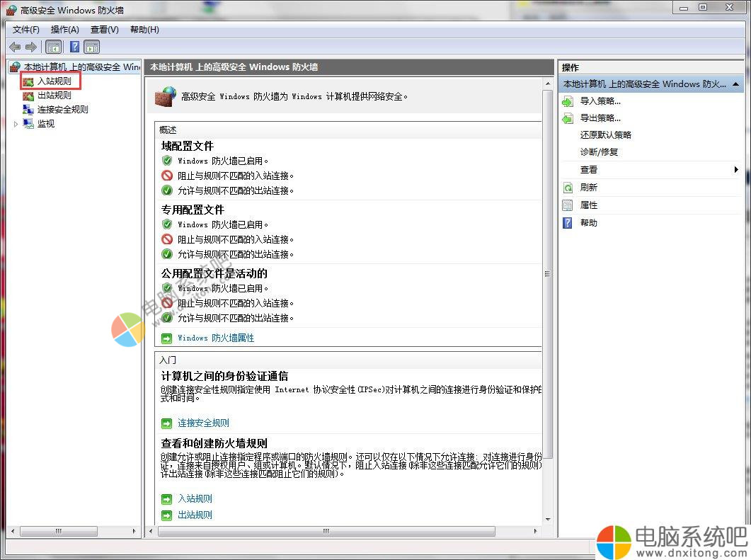The width and height of the screenshot is (751, 560).
Task: Click the center pane vertical scrollbar thumb
Action: coord(547,275)
